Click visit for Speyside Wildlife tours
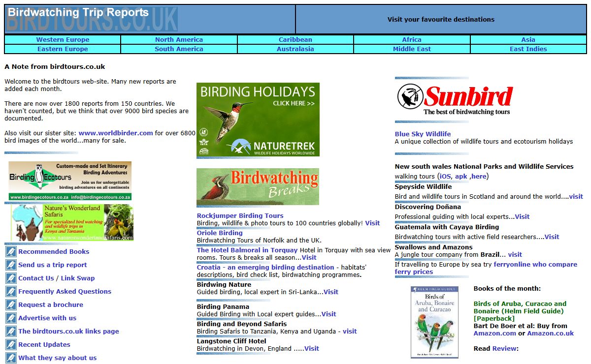 coord(576,196)
